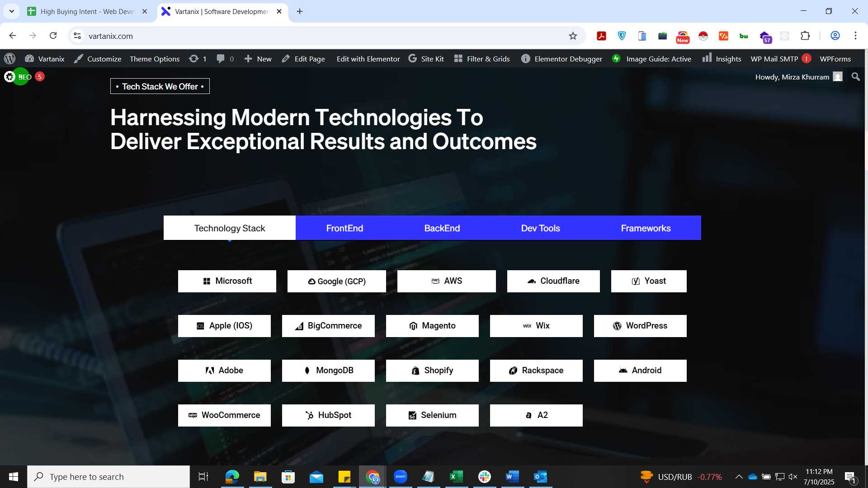Open Excel from the taskbar

[x=457, y=477]
